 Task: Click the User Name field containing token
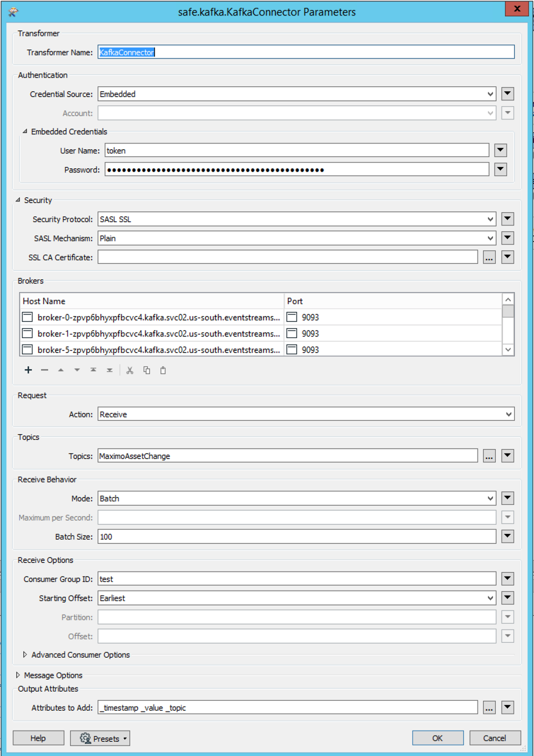click(x=296, y=151)
